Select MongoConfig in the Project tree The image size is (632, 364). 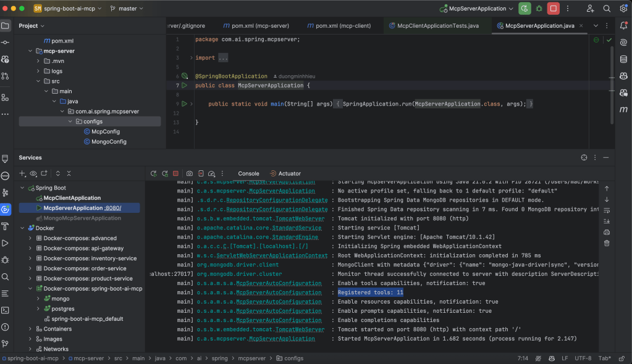tap(109, 141)
